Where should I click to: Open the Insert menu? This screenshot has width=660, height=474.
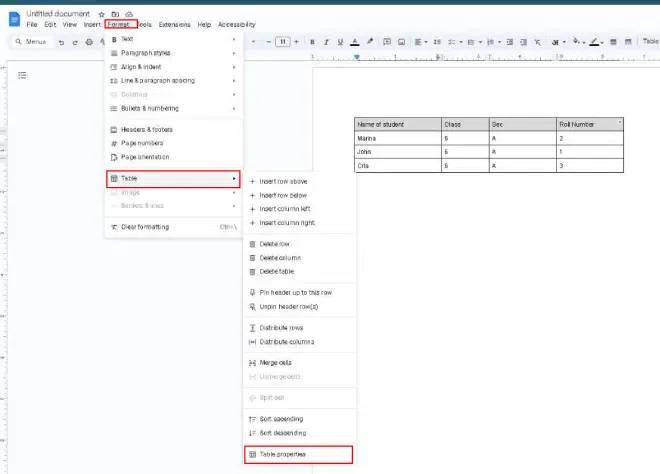92,24
